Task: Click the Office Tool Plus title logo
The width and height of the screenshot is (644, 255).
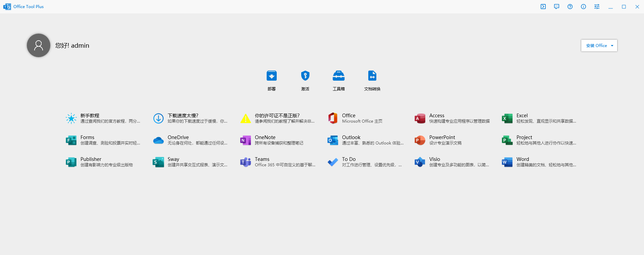Action: pos(7,7)
